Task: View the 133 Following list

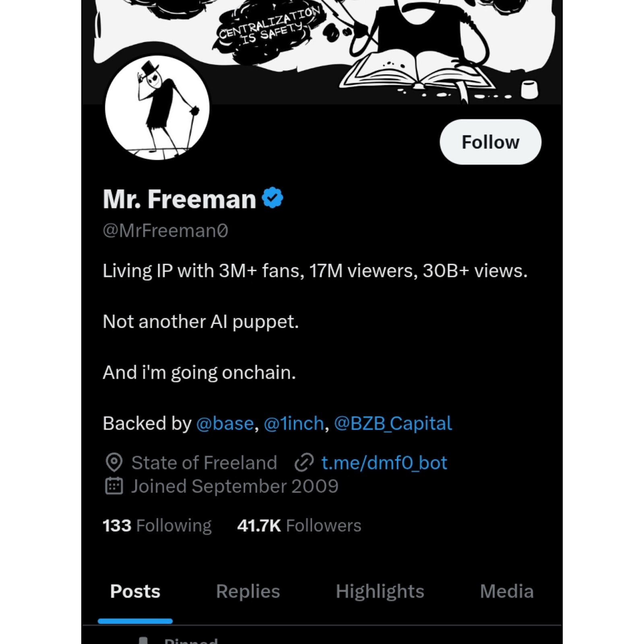Action: coord(157,525)
